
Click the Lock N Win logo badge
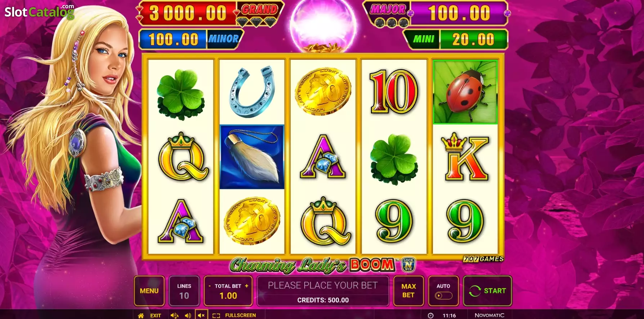point(408,265)
